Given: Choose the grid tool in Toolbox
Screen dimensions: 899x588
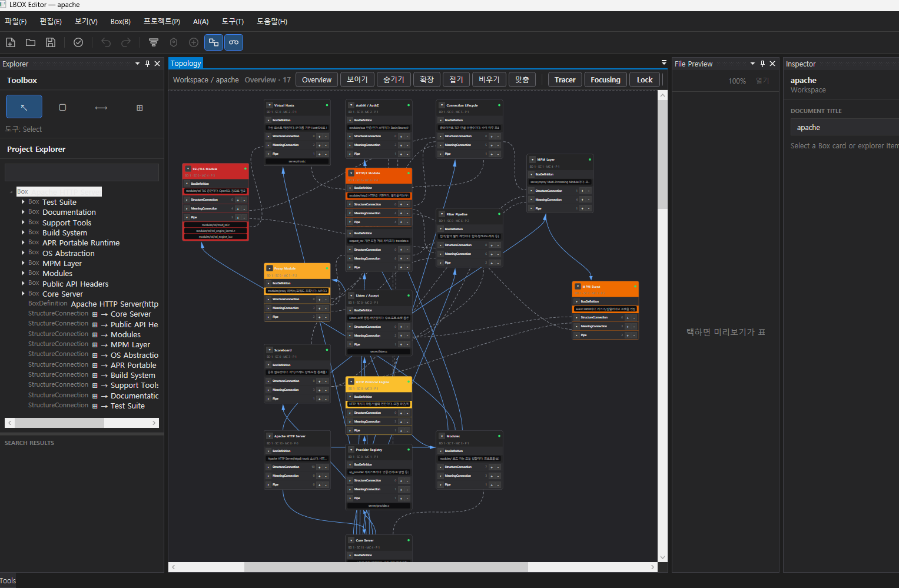Looking at the screenshot, I should point(140,108).
